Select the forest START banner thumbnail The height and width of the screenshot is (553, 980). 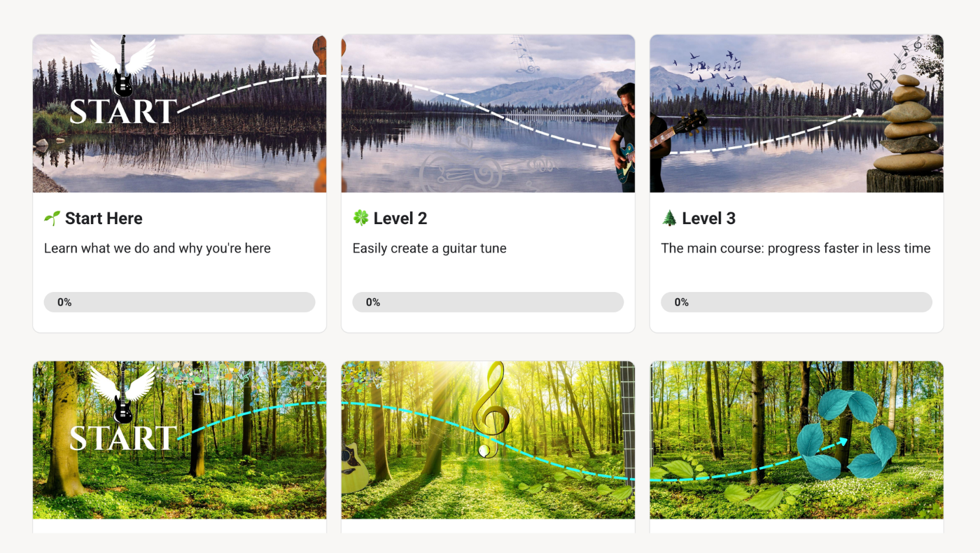[179, 440]
